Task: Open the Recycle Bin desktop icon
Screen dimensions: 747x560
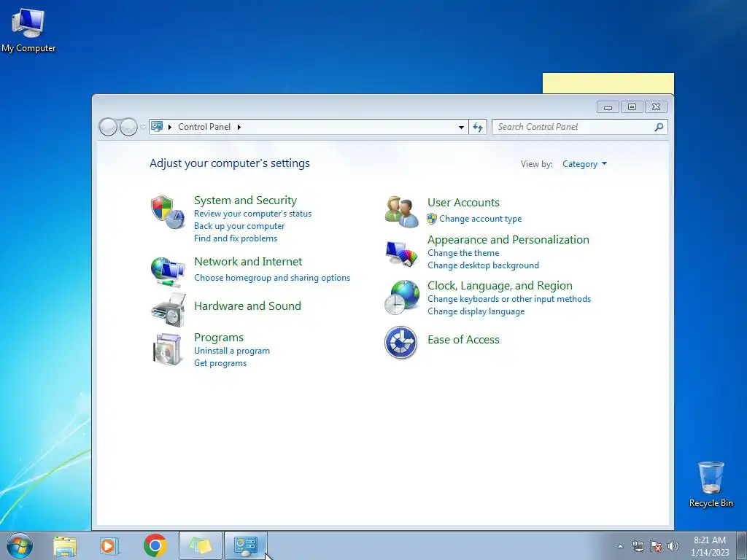Action: click(x=711, y=485)
